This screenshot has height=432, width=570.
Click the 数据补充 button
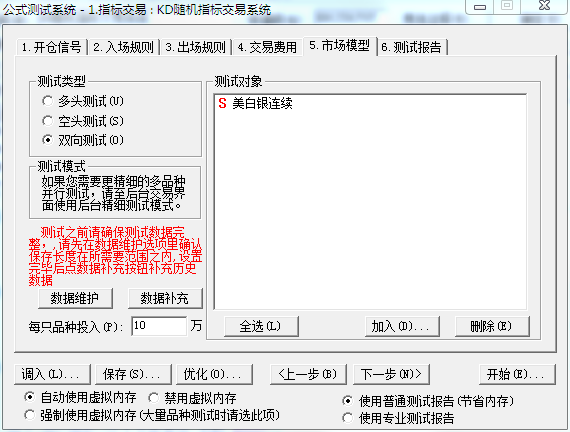tap(165, 299)
